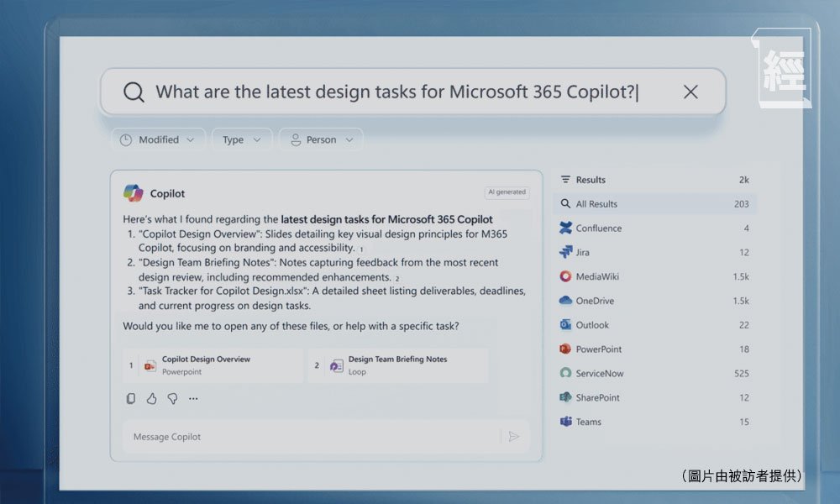The width and height of the screenshot is (840, 504).
Task: Click the SharePoint source icon
Action: 565,396
